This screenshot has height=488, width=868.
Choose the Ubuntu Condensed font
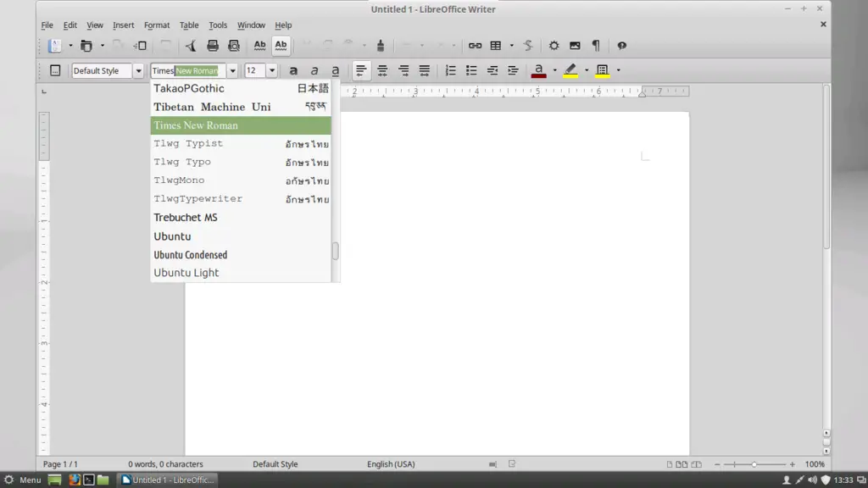pyautogui.click(x=241, y=254)
